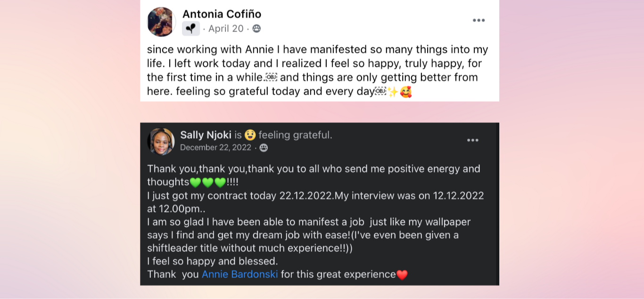Click Sally Njoki's profile picture

[x=161, y=141]
